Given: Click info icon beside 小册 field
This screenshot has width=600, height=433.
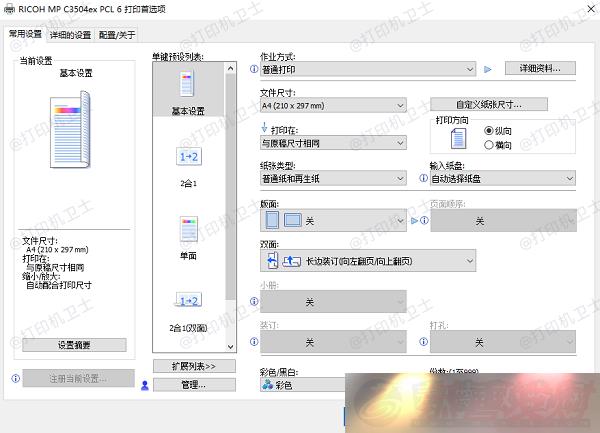Looking at the screenshot, I should [x=254, y=301].
